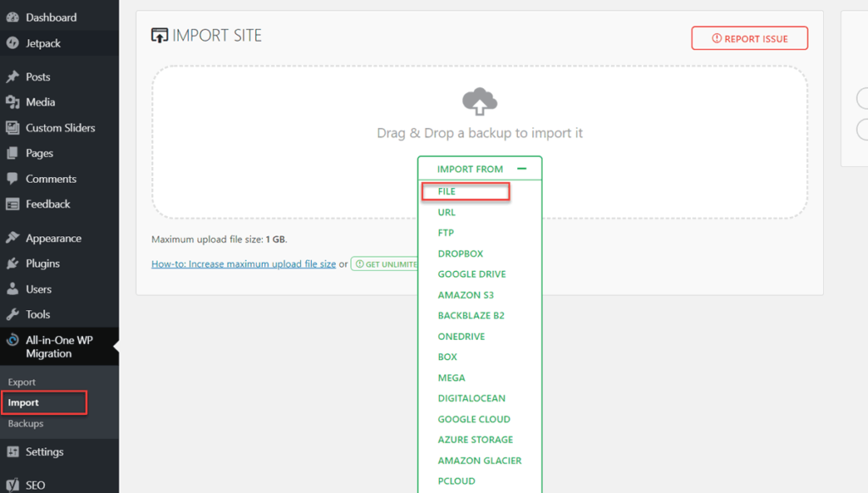The image size is (868, 493).
Task: Click the Plugins plug icon
Action: (x=12, y=263)
